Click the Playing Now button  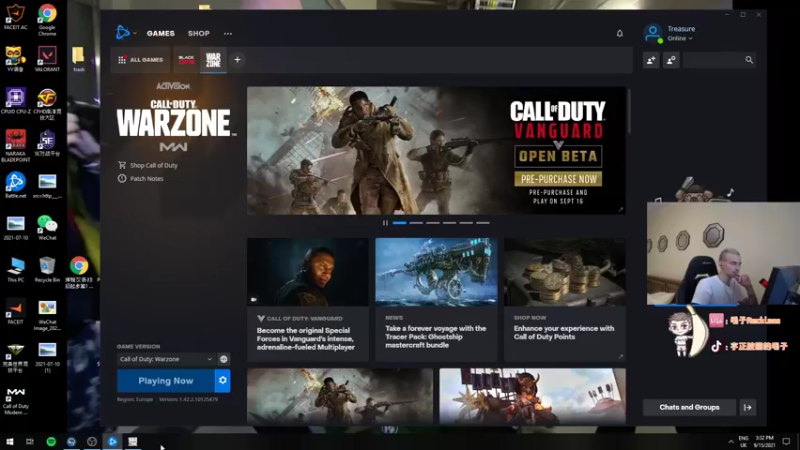coord(166,381)
